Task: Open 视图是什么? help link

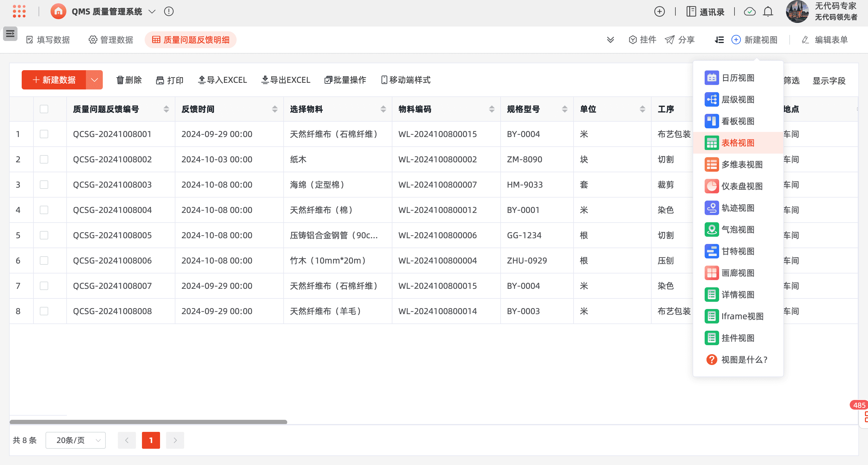Action: [x=744, y=360]
